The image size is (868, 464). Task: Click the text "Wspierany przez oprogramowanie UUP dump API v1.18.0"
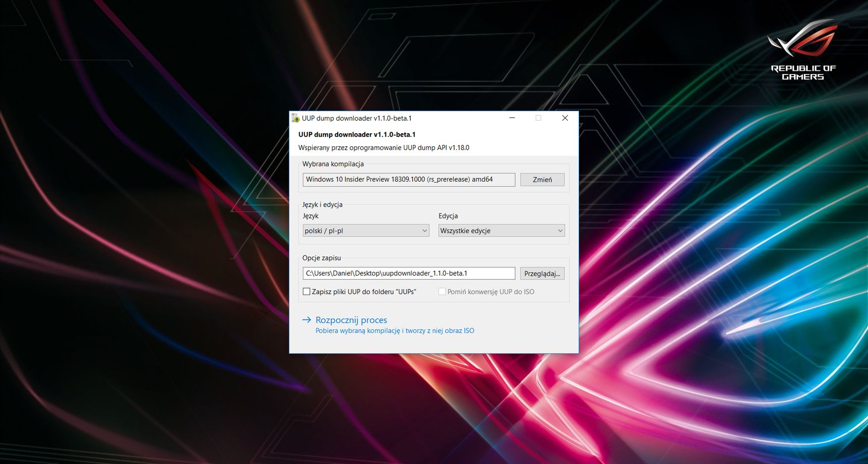click(x=384, y=148)
